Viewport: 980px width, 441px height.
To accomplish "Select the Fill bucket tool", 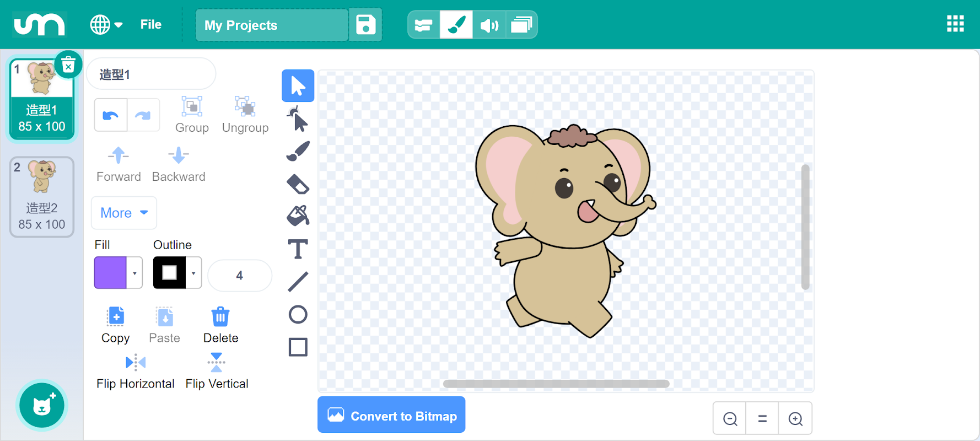I will point(298,216).
